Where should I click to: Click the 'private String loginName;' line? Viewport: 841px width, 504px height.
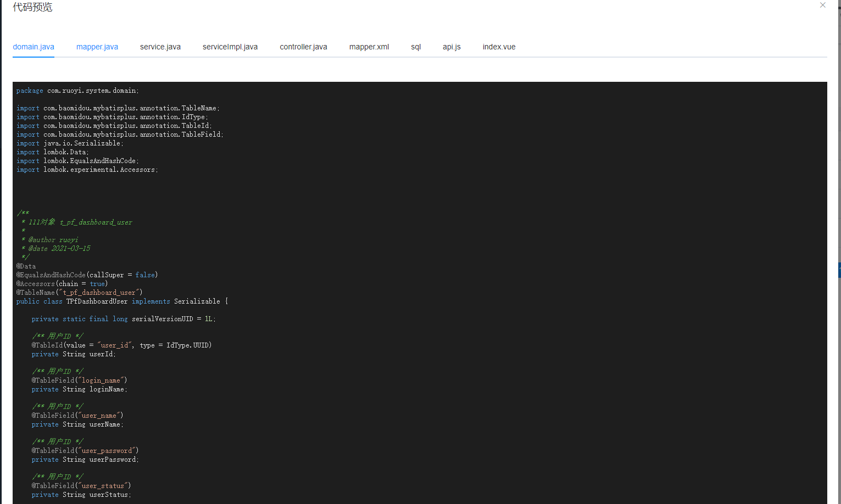[79, 389]
